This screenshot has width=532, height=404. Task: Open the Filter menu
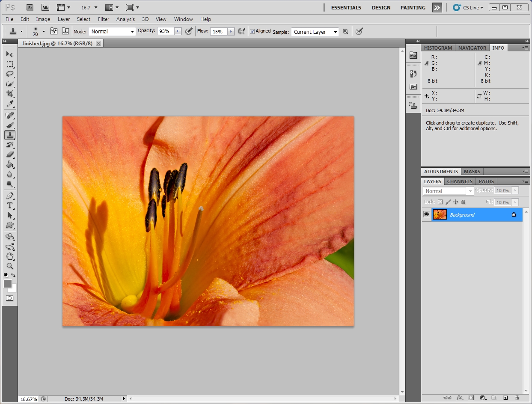point(103,19)
